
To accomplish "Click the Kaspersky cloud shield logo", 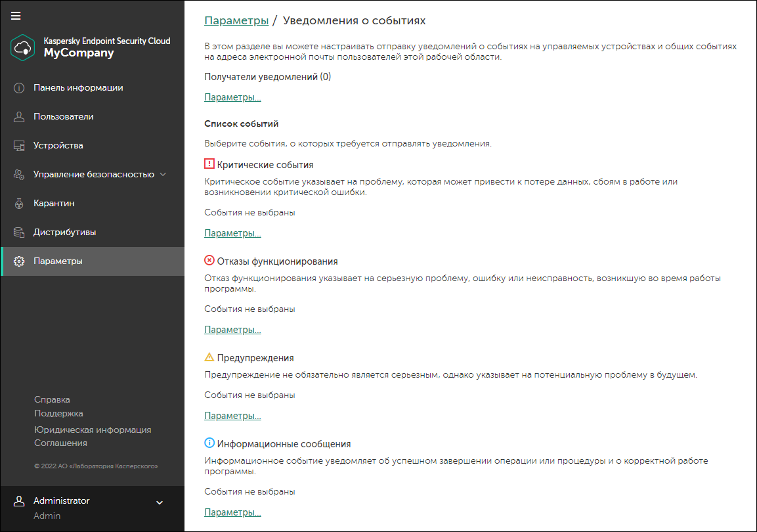I will coord(23,47).
